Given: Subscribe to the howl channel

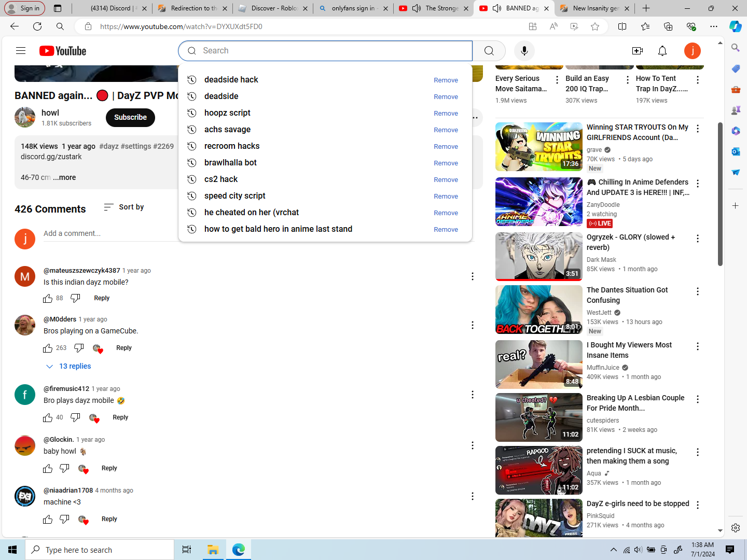Looking at the screenshot, I should (x=131, y=118).
